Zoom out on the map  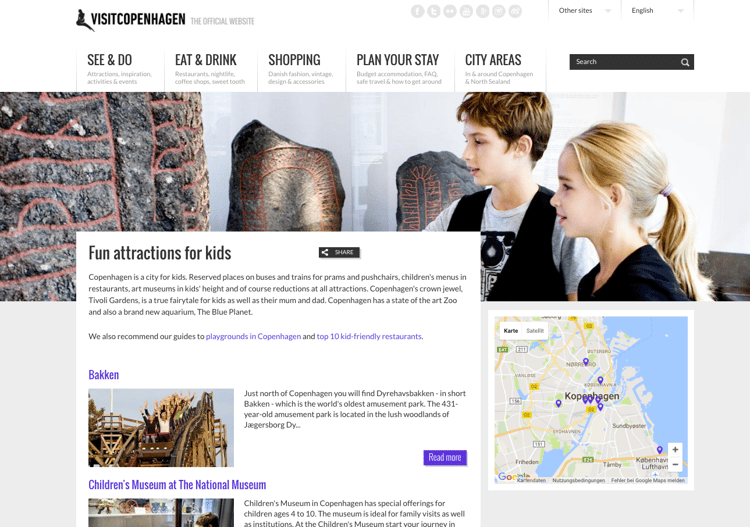pyautogui.click(x=675, y=464)
